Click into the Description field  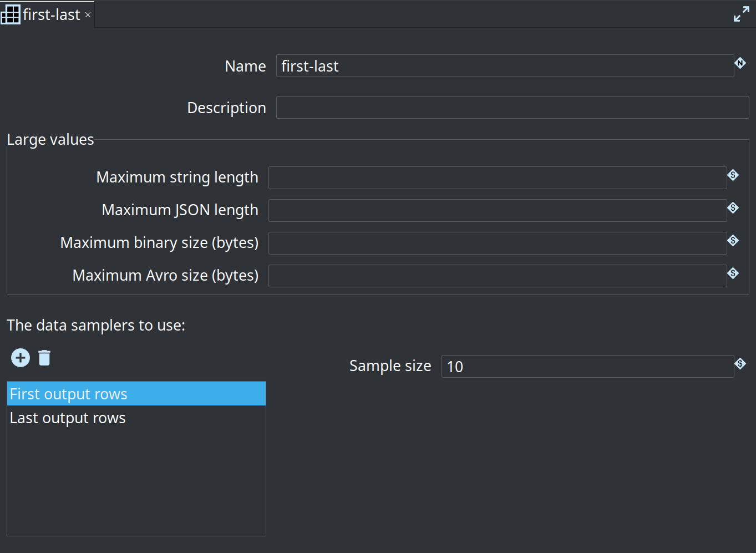pyautogui.click(x=513, y=108)
